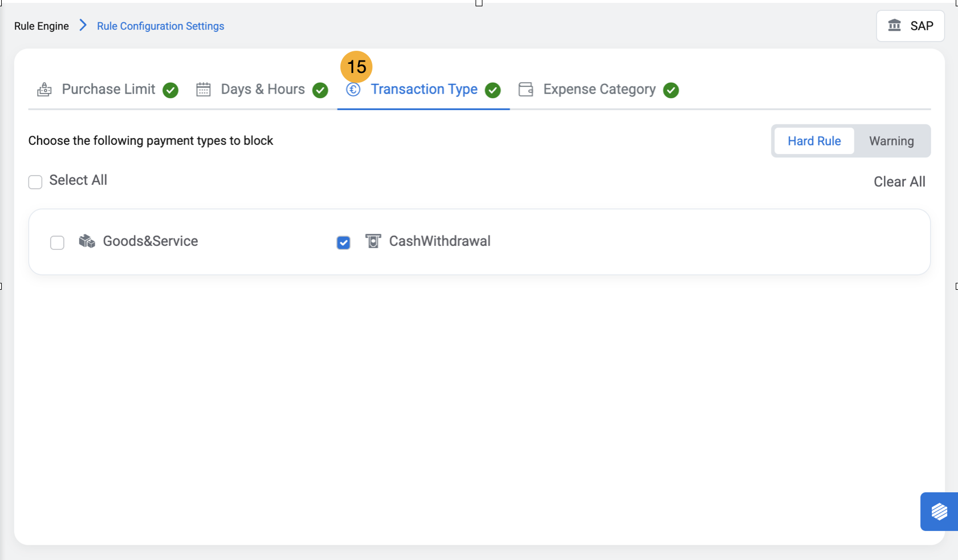Viewport: 958px width, 560px height.
Task: Click the Days & Hours calendar icon
Action: tap(204, 90)
